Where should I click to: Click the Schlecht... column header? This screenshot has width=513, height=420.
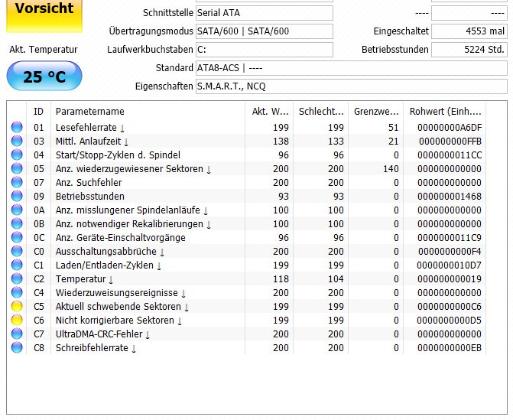pos(321,111)
